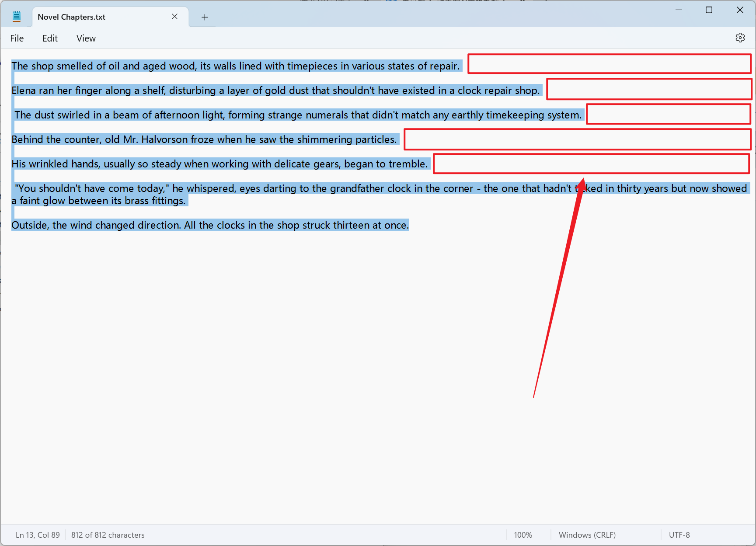This screenshot has height=546, width=756.
Task: Maximize the Notepad window
Action: pyautogui.click(x=709, y=10)
